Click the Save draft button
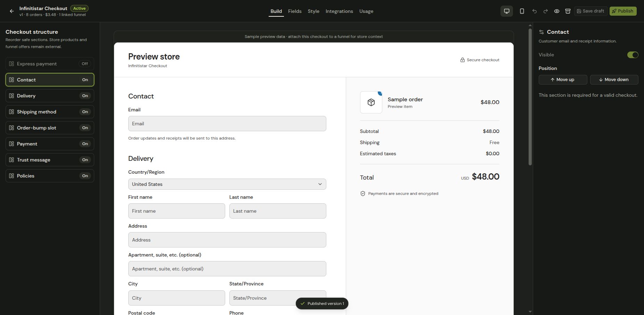644x315 pixels. 591,11
